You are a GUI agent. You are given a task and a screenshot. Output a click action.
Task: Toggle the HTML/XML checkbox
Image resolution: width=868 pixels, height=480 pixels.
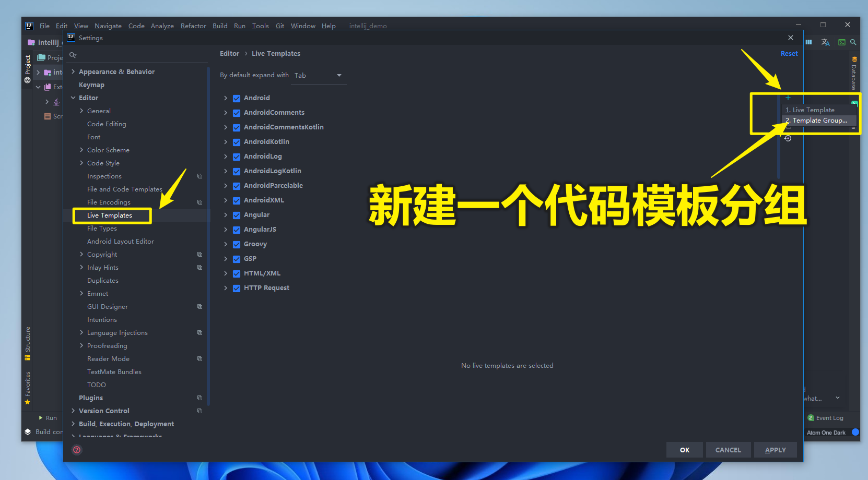[237, 273]
